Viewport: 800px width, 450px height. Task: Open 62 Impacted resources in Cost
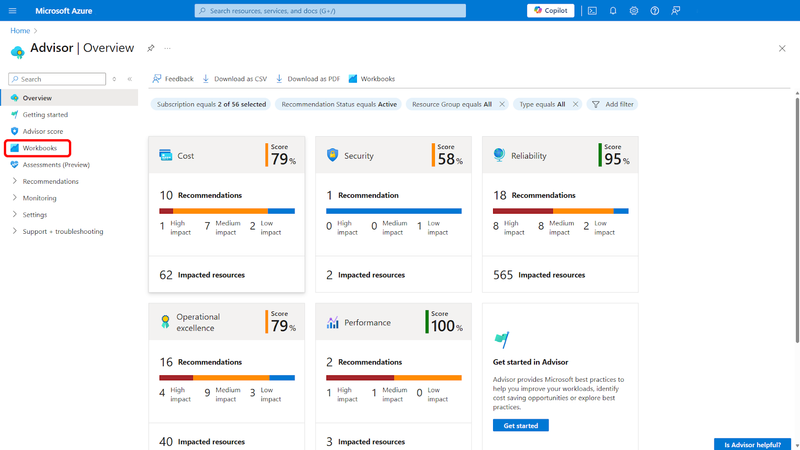tap(202, 274)
